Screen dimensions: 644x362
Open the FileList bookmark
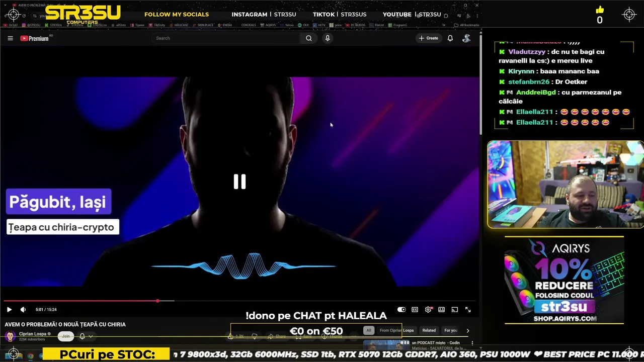click(x=377, y=25)
